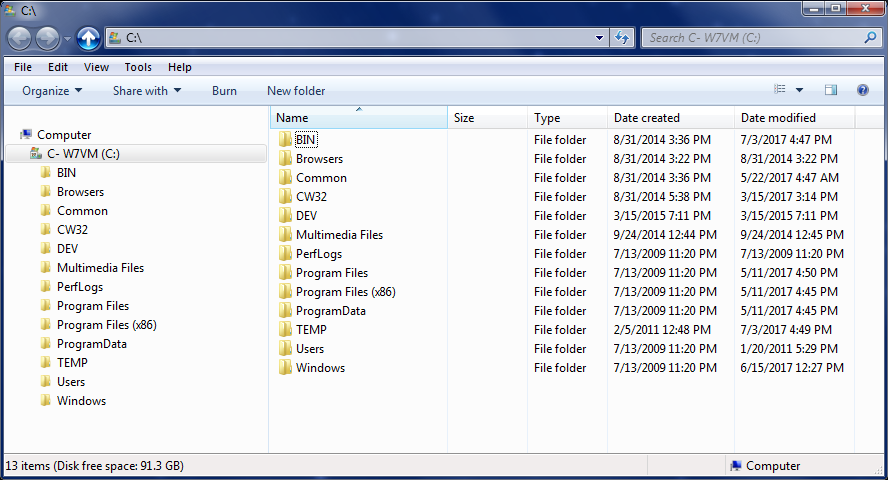Click the magnifying glass search icon
The height and width of the screenshot is (480, 888).
[x=870, y=38]
